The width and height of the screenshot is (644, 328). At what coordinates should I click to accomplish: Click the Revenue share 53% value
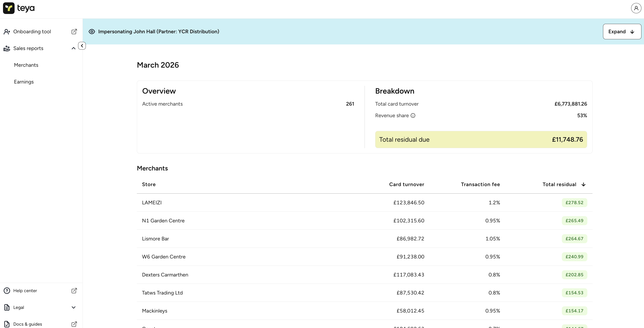click(582, 115)
